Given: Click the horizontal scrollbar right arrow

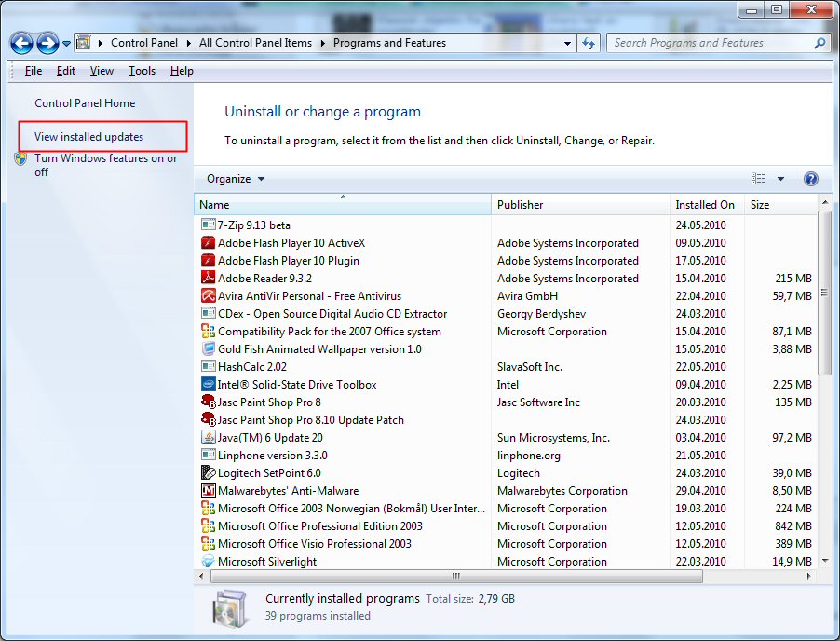Looking at the screenshot, I should click(808, 576).
